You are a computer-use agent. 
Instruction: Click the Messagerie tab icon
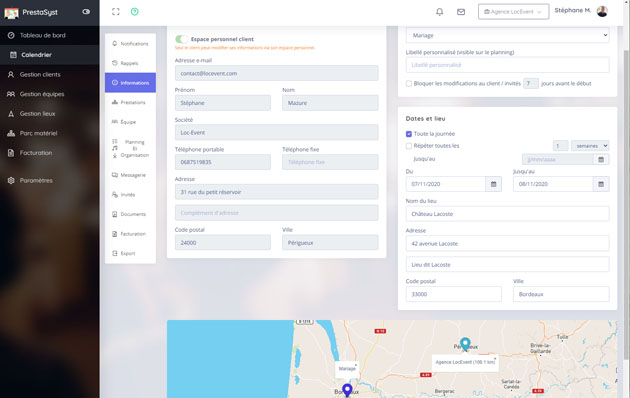[115, 175]
